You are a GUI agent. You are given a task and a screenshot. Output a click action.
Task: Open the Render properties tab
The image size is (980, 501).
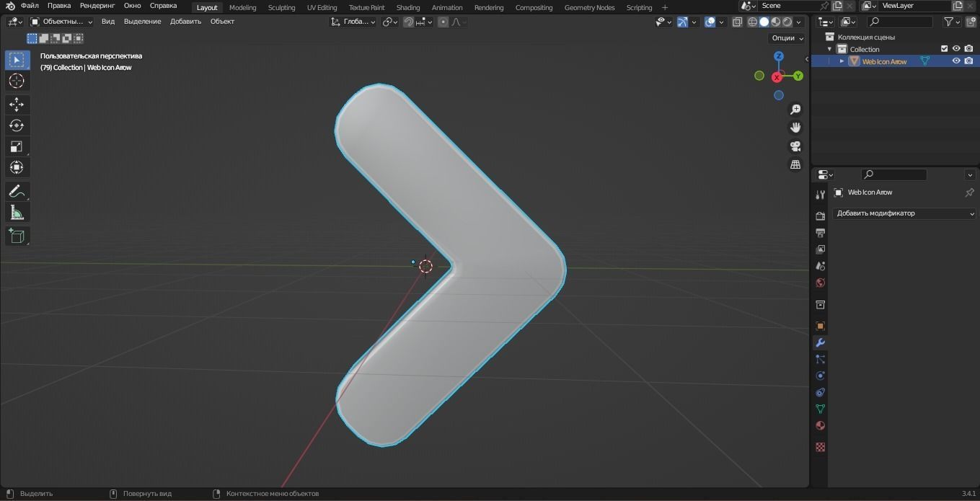click(x=820, y=216)
